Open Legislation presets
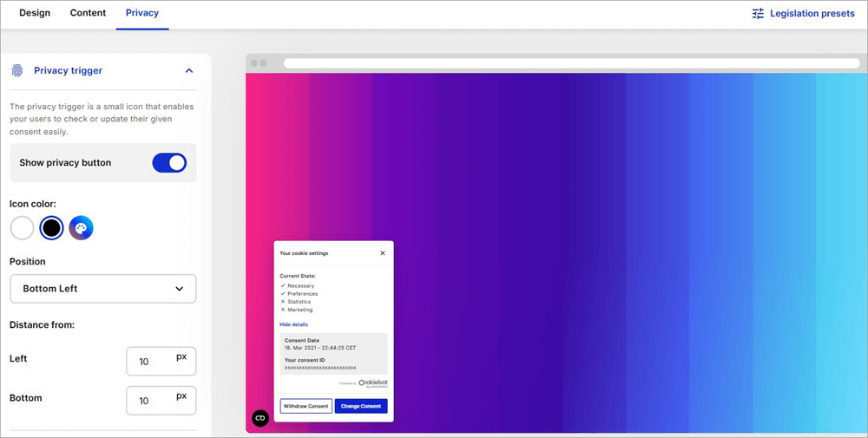868x438 pixels. point(812,14)
